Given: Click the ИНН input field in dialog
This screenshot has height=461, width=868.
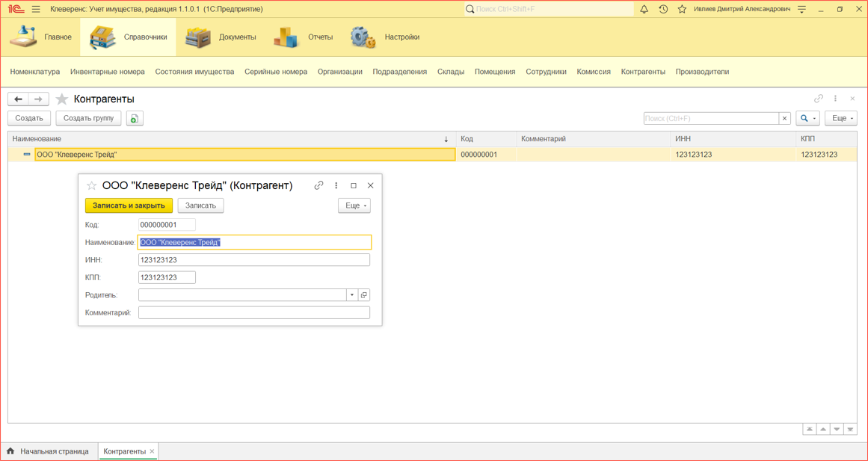Looking at the screenshot, I should point(254,259).
